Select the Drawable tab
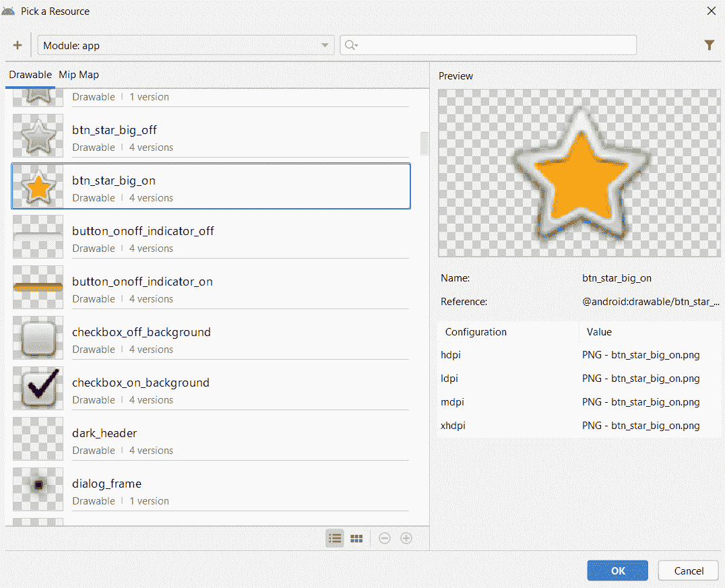 (x=30, y=75)
